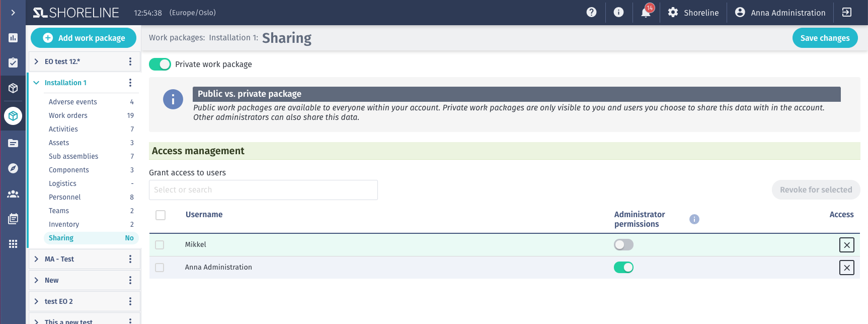Open the library list sidebar icon
This screenshot has width=868, height=324.
click(x=13, y=219)
